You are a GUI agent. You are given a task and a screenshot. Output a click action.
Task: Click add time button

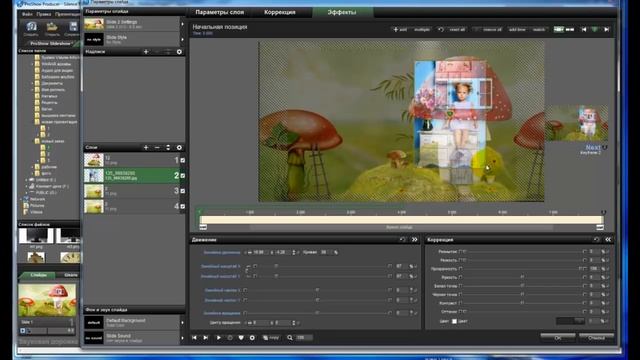pyautogui.click(x=517, y=29)
